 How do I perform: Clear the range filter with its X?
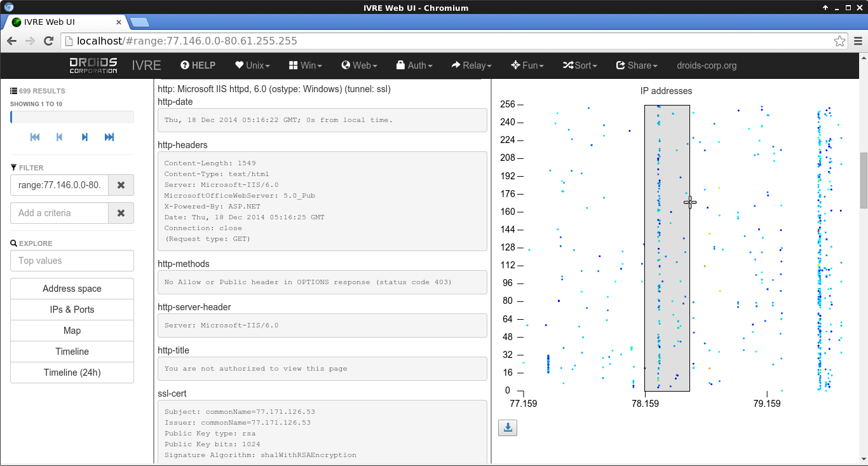point(121,185)
